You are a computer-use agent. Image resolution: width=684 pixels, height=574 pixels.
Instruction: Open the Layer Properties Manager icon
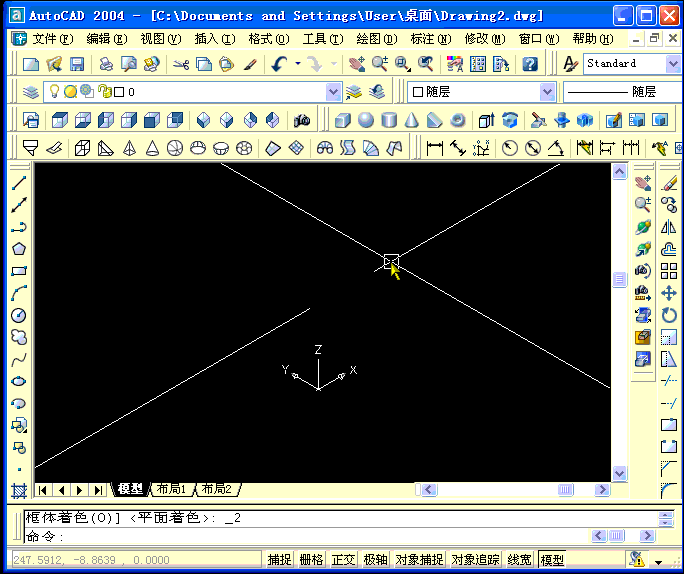click(x=31, y=92)
